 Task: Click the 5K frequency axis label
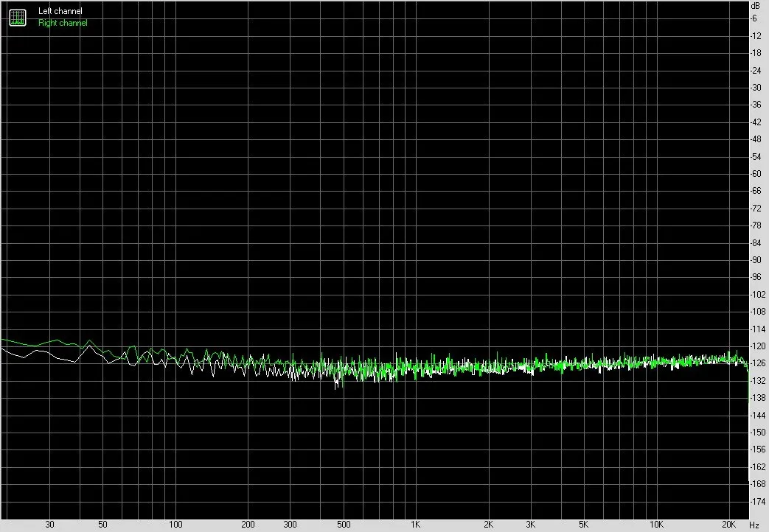tap(584, 525)
